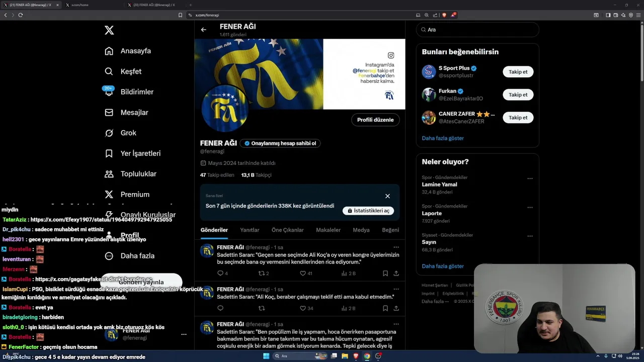Switch to Gönderiler tab
Image resolution: width=644 pixels, height=362 pixels.
pyautogui.click(x=214, y=230)
